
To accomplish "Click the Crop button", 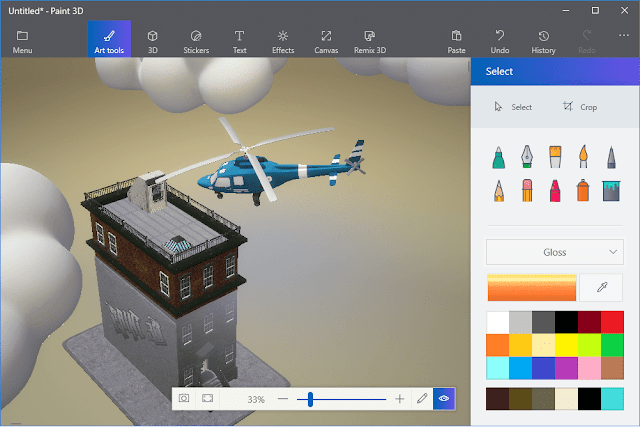I will tap(580, 107).
